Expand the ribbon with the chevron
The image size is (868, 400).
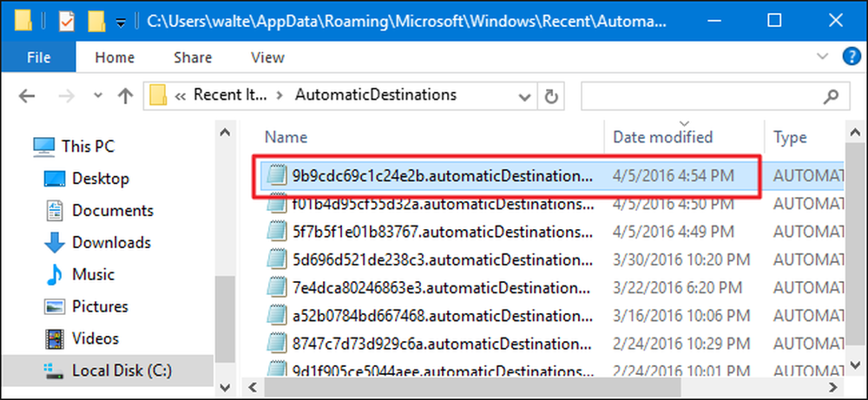[823, 56]
